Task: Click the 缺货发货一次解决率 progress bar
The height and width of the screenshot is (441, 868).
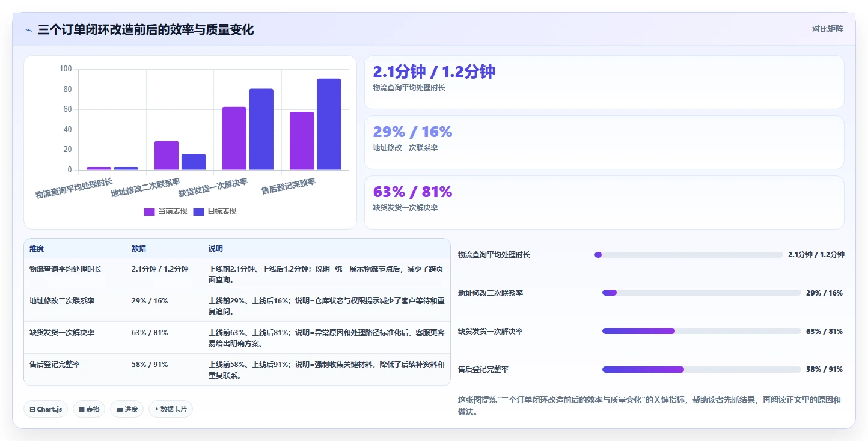Action: (x=701, y=331)
